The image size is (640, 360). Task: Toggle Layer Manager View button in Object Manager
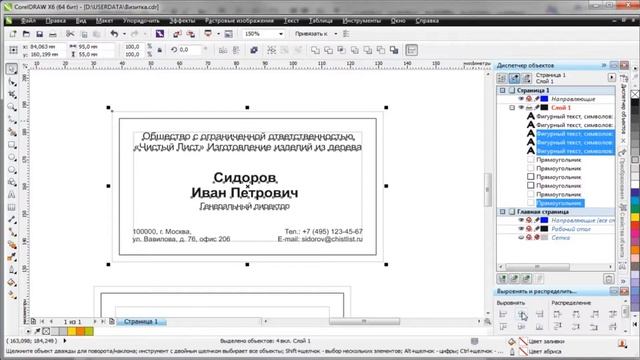527,78
